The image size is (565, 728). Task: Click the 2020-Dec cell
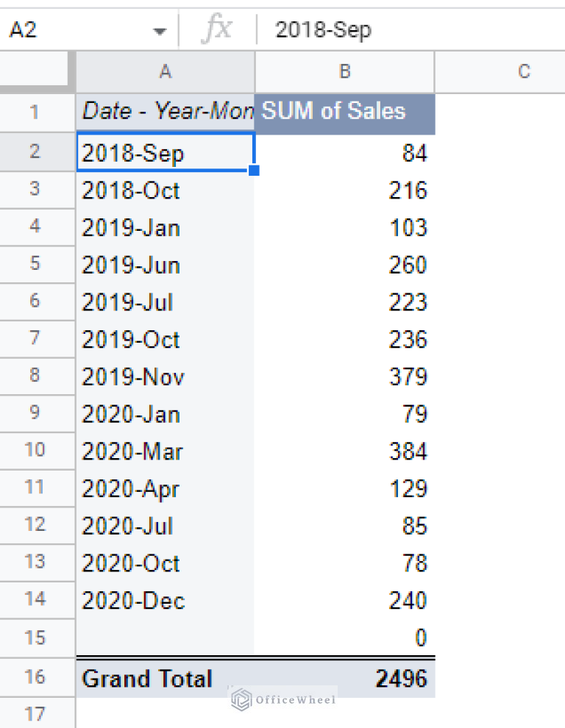point(147,600)
